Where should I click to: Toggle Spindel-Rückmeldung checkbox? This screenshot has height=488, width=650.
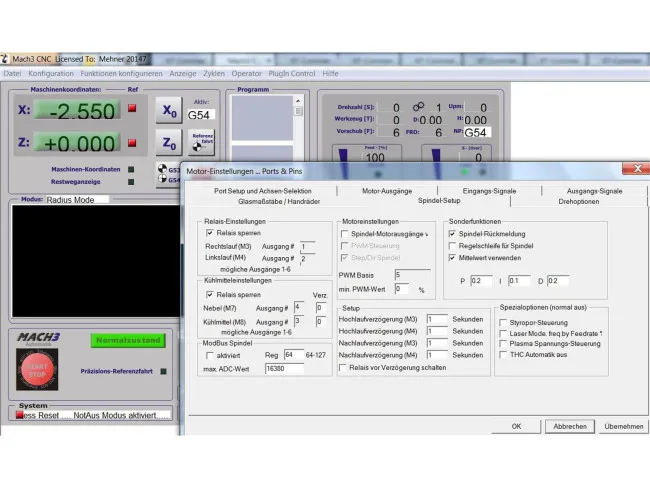pos(452,234)
